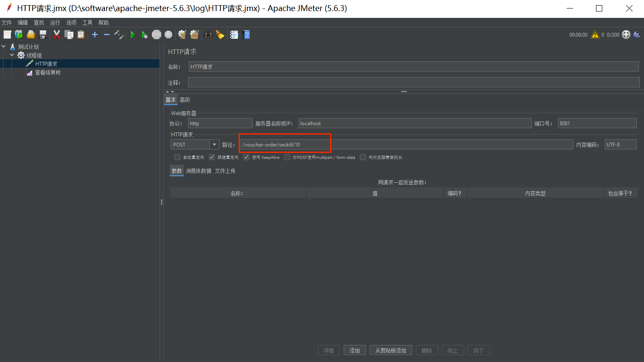Click the plus Expand All icon

95,34
